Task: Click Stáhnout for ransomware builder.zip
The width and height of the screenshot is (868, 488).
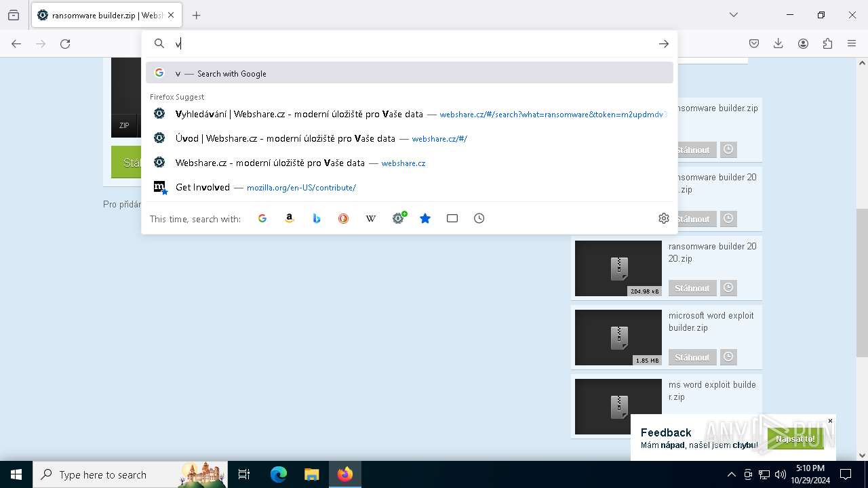Action: [696, 150]
